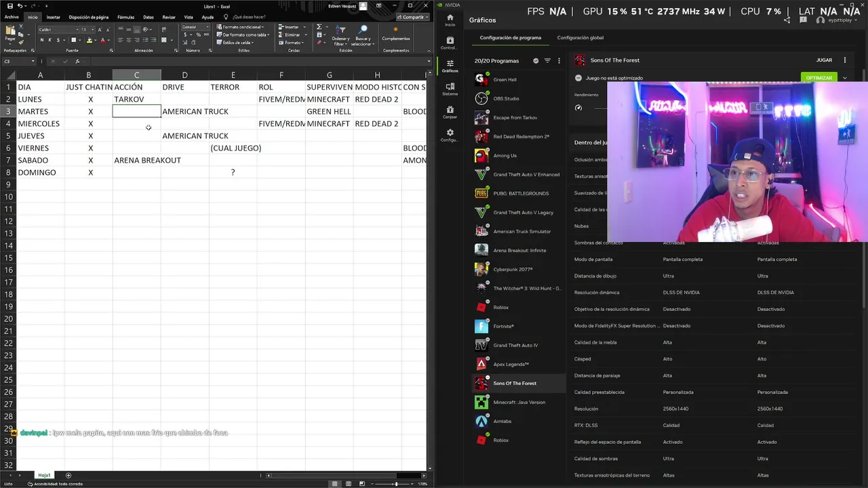Toggle italic with the K button

point(50,40)
